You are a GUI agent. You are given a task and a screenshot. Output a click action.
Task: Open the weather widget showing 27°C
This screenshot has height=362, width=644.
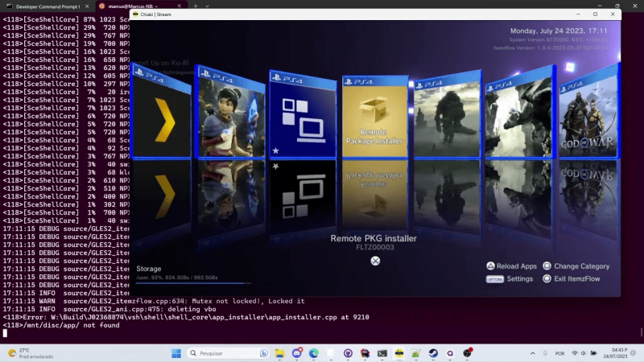(x=31, y=353)
